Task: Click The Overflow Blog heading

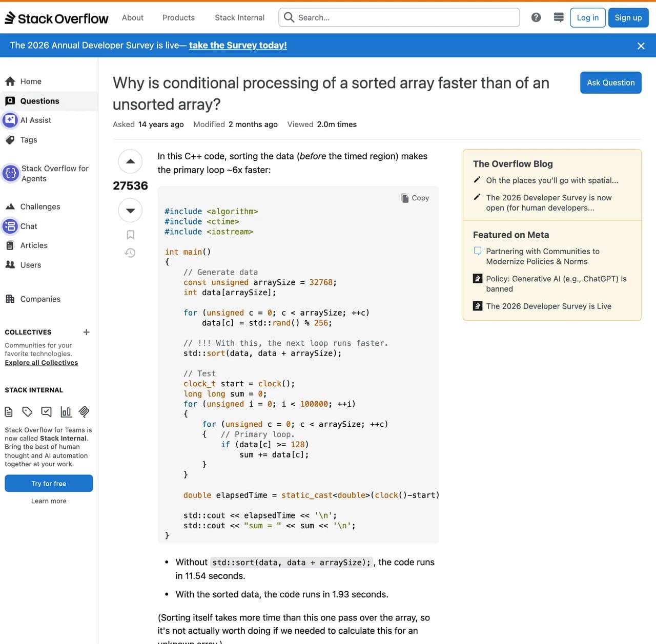Action: (x=512, y=164)
